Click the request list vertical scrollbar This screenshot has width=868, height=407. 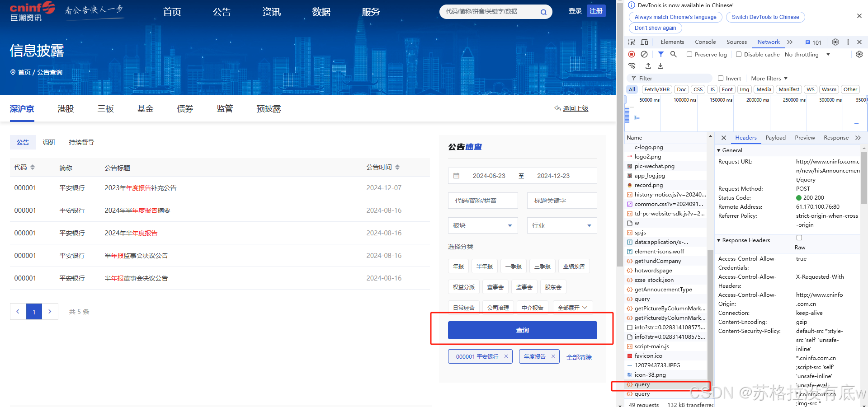[710, 316]
